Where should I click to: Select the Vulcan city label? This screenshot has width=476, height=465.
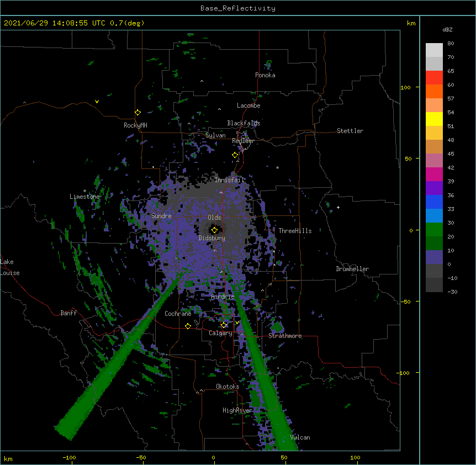tap(300, 437)
